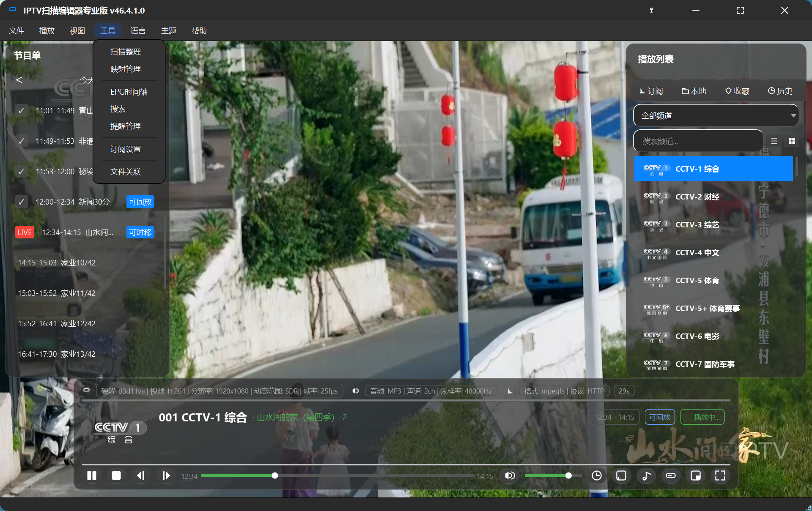Click the 播放中... status button

point(702,417)
